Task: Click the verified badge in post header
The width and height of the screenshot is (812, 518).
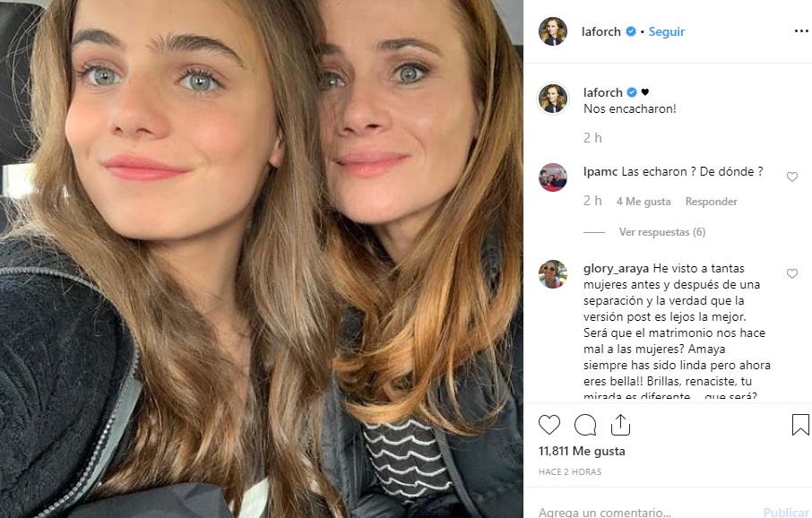Action: [x=631, y=31]
